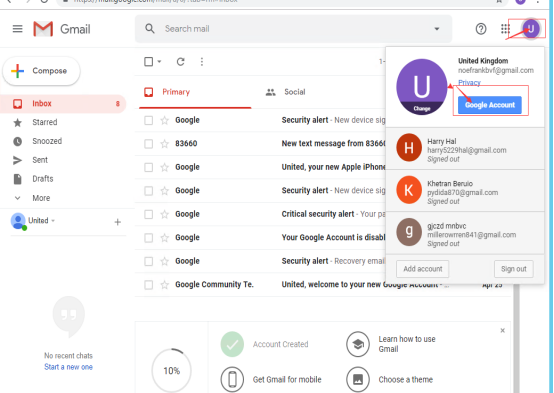Click the Add account button

pyautogui.click(x=423, y=269)
